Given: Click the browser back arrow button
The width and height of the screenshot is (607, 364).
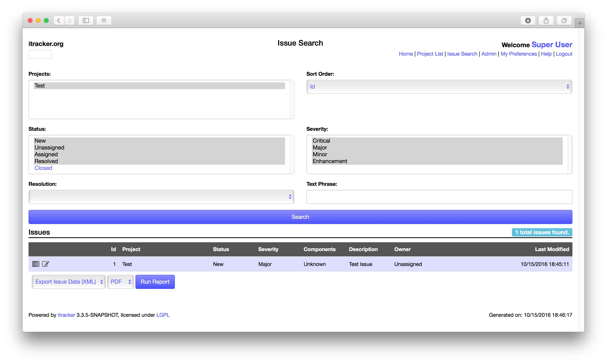Looking at the screenshot, I should (x=59, y=21).
